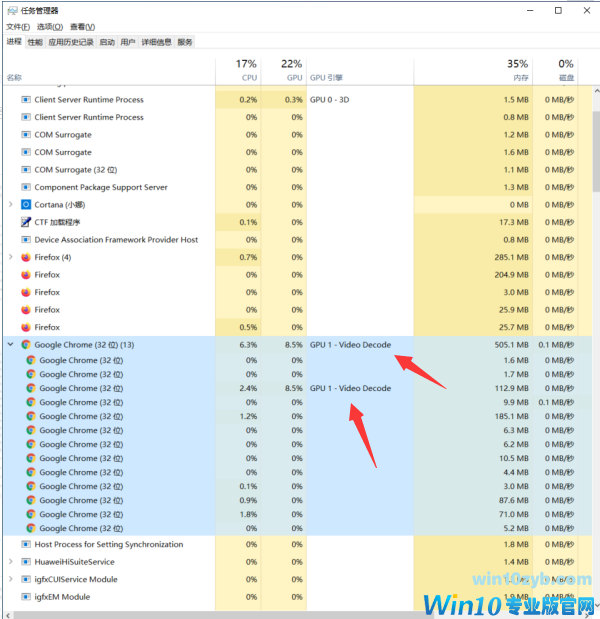The height and width of the screenshot is (619, 600).
Task: Click the CTF loader pen icon
Action: point(26,222)
